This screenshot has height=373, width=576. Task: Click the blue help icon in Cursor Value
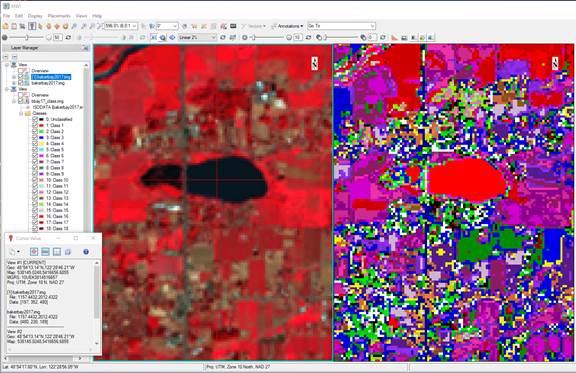click(x=86, y=252)
